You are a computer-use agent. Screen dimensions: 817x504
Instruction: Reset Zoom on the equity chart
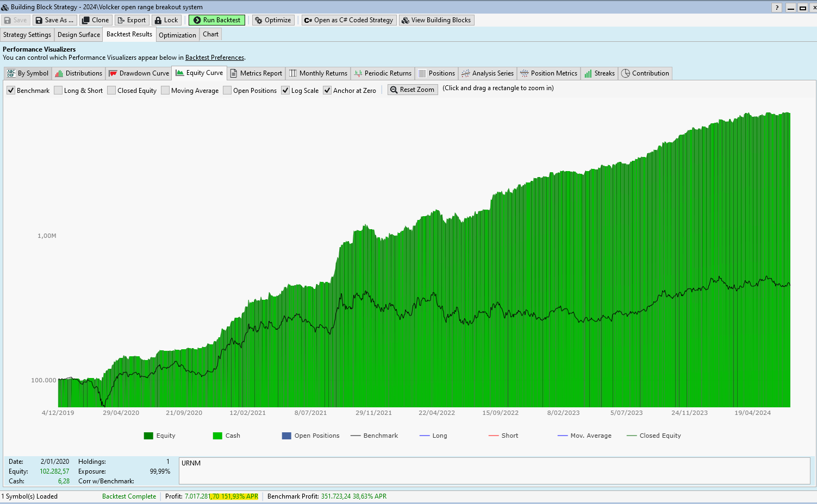point(412,90)
